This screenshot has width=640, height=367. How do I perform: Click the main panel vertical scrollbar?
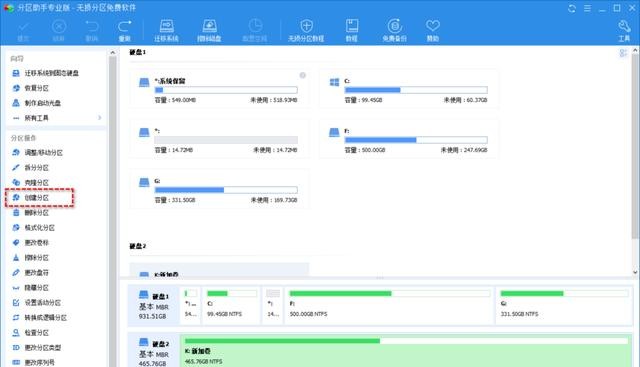coord(635,146)
